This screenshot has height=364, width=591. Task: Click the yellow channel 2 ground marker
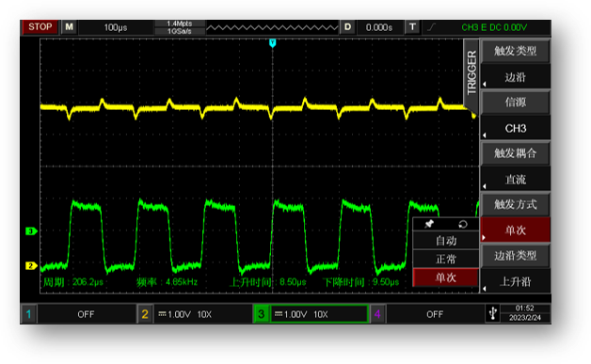click(x=31, y=265)
